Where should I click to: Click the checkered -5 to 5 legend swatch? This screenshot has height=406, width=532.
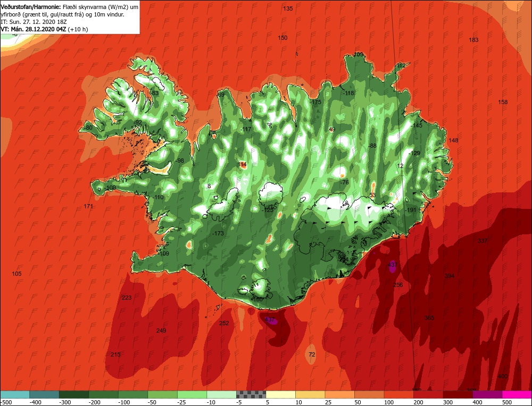coord(251,394)
